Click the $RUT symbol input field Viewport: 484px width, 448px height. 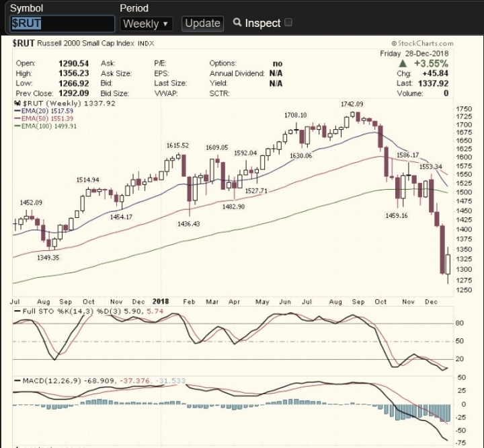coord(63,24)
